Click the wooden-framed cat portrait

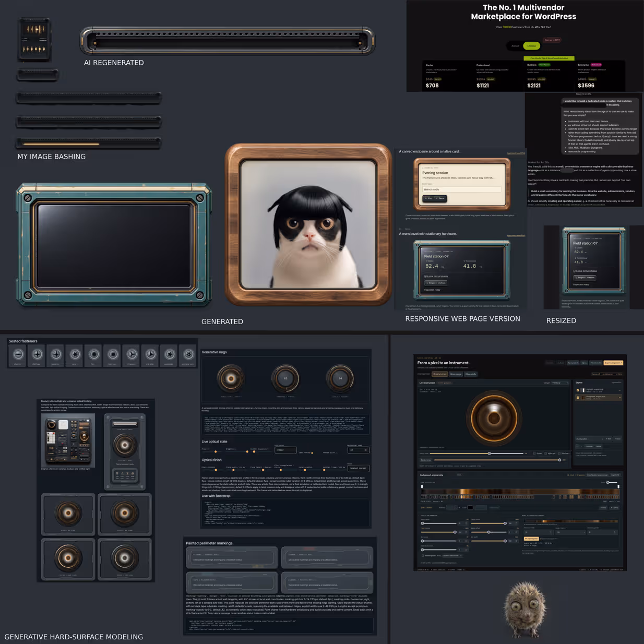click(x=308, y=225)
